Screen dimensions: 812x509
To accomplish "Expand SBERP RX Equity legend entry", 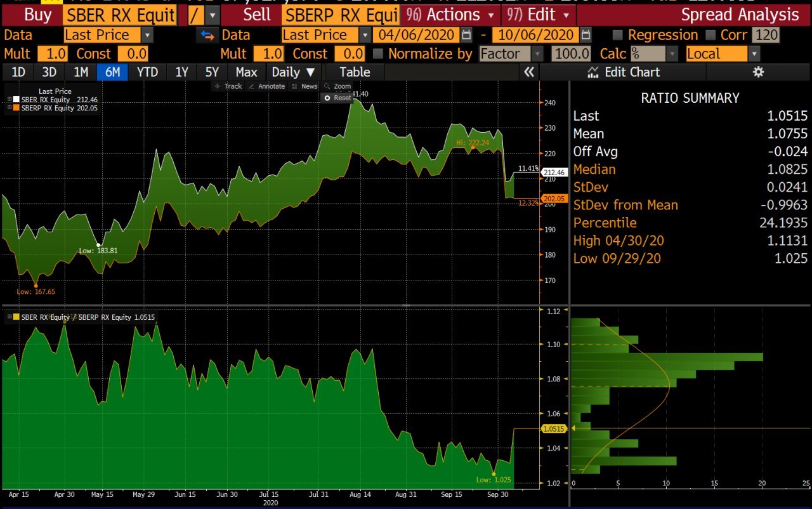I will (10, 108).
